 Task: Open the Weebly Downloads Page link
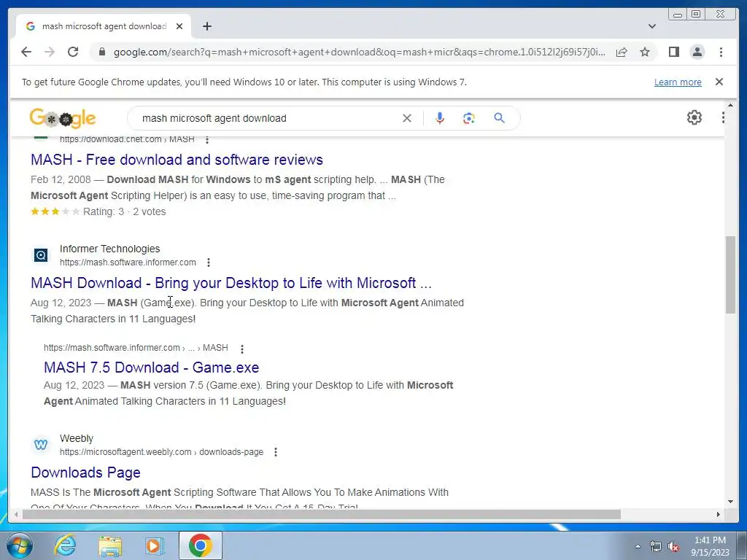[86, 472]
